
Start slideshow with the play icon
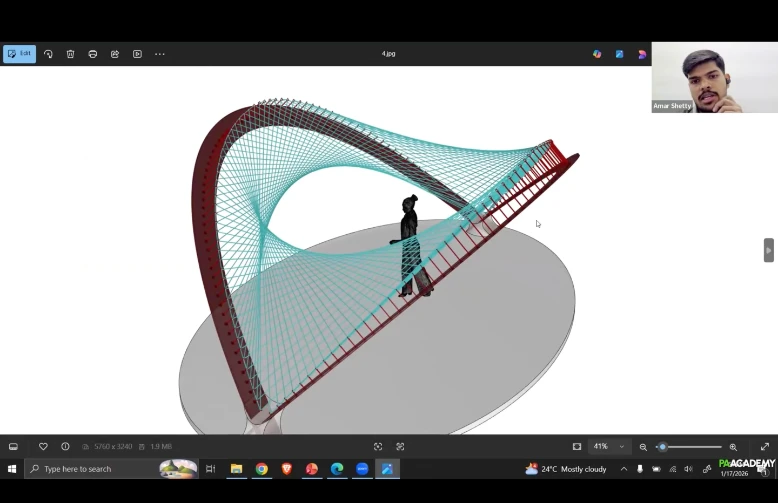[x=137, y=54]
